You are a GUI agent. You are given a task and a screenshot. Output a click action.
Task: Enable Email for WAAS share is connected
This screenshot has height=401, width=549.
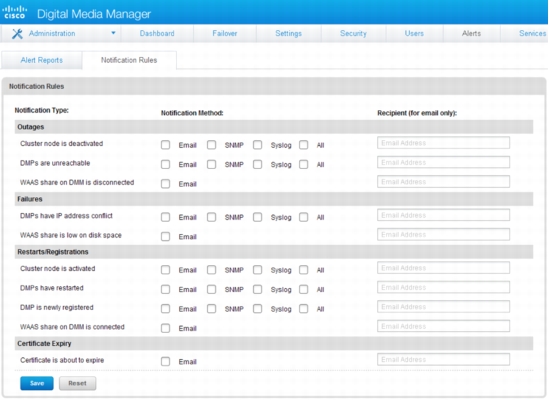[165, 329]
